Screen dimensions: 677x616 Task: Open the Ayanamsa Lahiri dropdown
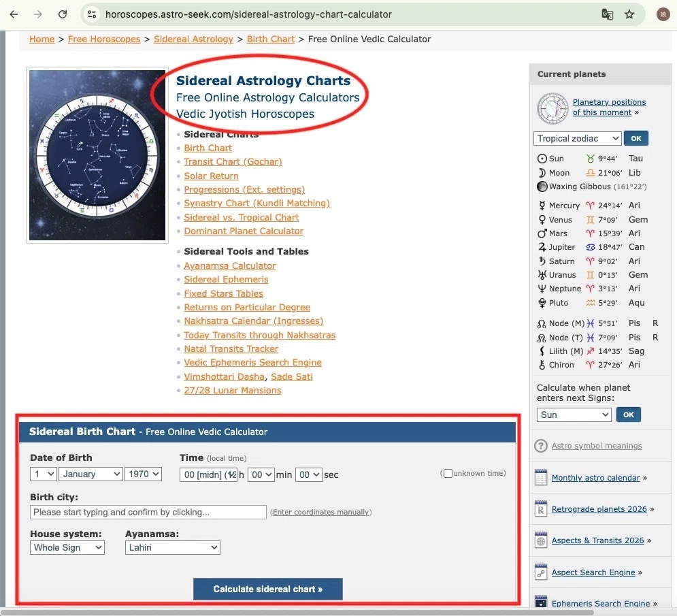[x=173, y=548]
